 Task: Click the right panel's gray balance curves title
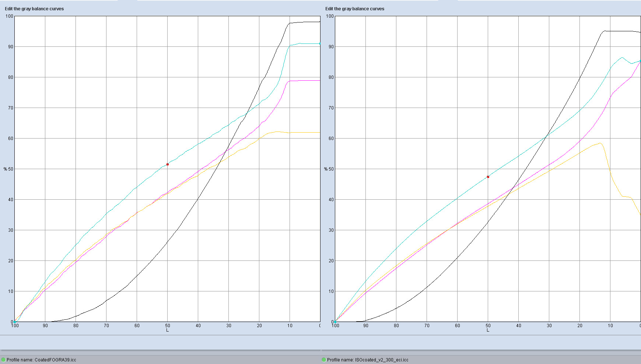pyautogui.click(x=355, y=9)
